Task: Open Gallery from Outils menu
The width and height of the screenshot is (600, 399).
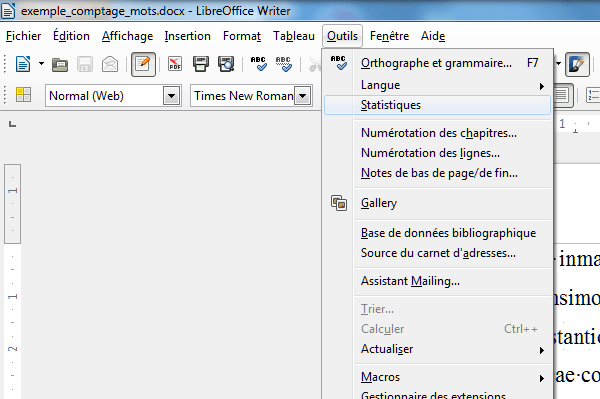Action: pyautogui.click(x=437, y=203)
